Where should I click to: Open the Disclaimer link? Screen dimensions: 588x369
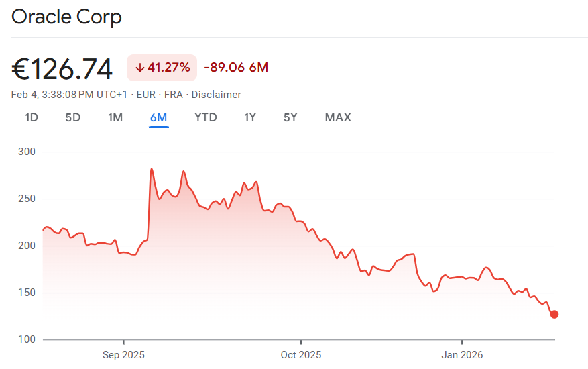coord(216,95)
